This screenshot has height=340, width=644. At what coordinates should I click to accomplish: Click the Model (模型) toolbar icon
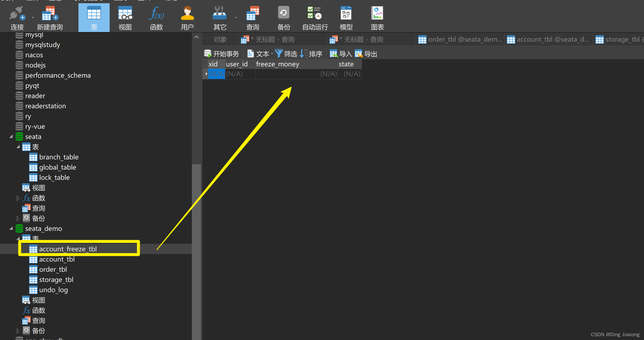tap(346, 18)
